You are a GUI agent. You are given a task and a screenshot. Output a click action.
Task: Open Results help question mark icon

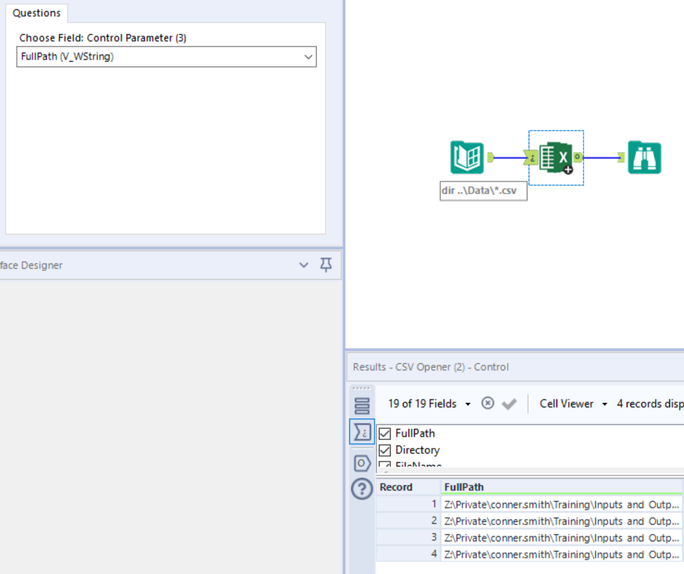(362, 489)
